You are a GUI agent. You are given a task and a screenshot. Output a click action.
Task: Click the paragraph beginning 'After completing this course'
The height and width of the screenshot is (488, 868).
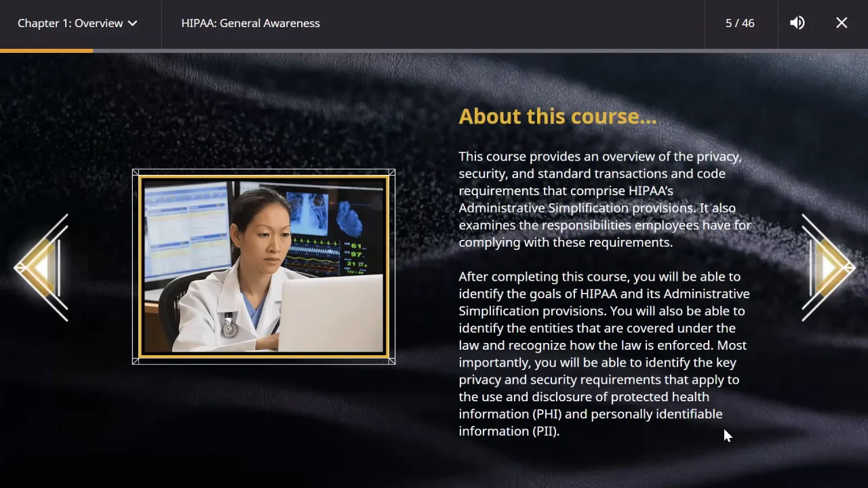point(604,354)
